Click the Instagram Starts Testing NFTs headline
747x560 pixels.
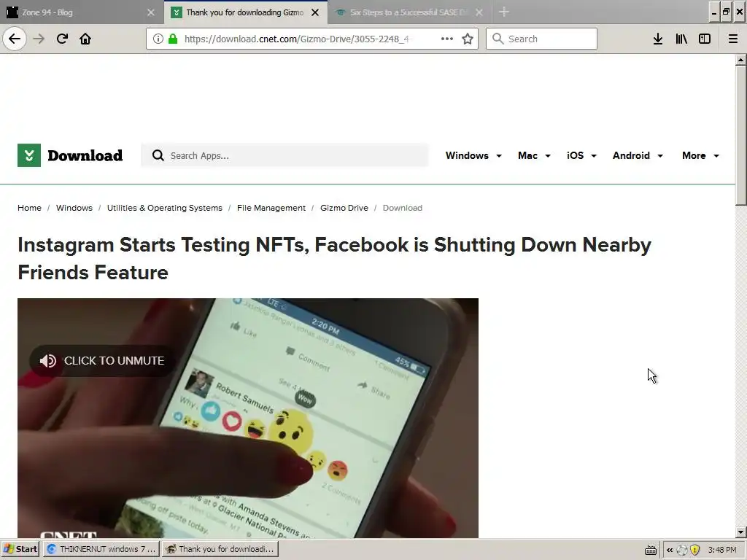[334, 259]
